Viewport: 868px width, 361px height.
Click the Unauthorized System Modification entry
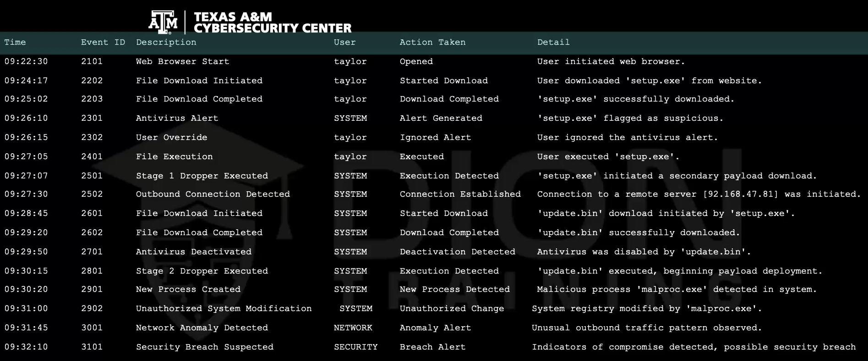point(224,308)
